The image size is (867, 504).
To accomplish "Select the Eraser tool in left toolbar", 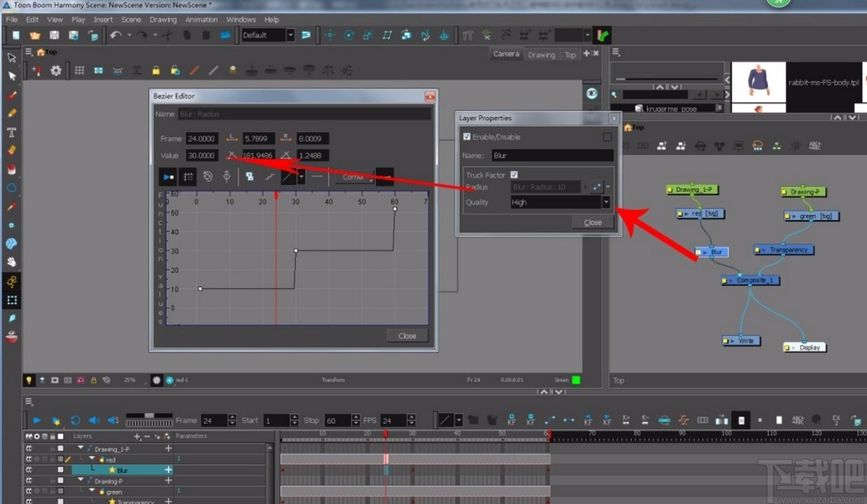I will (12, 150).
